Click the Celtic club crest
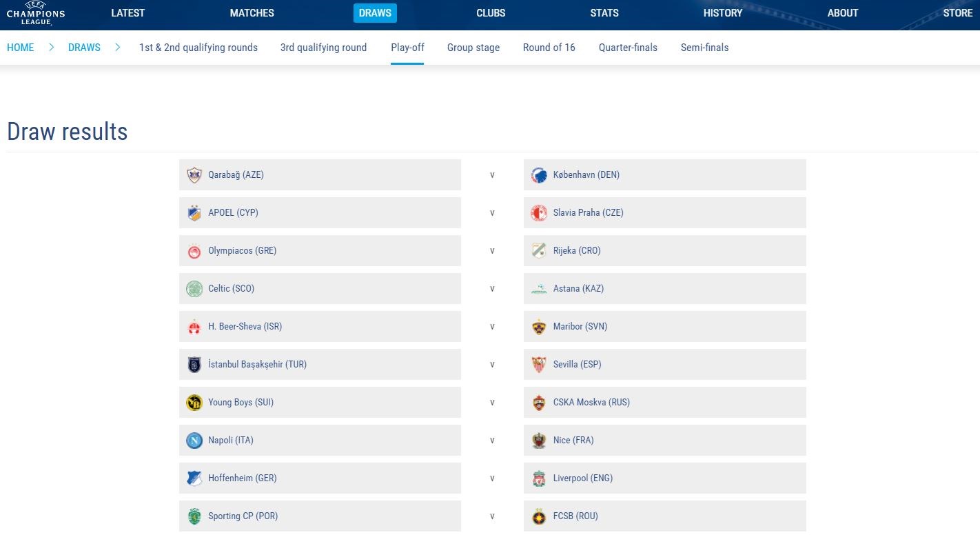The width and height of the screenshot is (980, 555). tap(194, 289)
